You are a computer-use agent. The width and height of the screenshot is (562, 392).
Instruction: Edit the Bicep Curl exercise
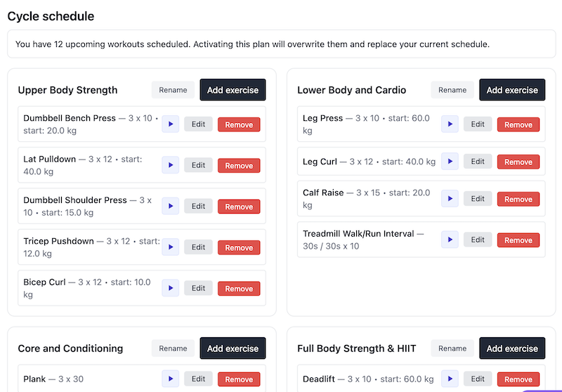199,288
